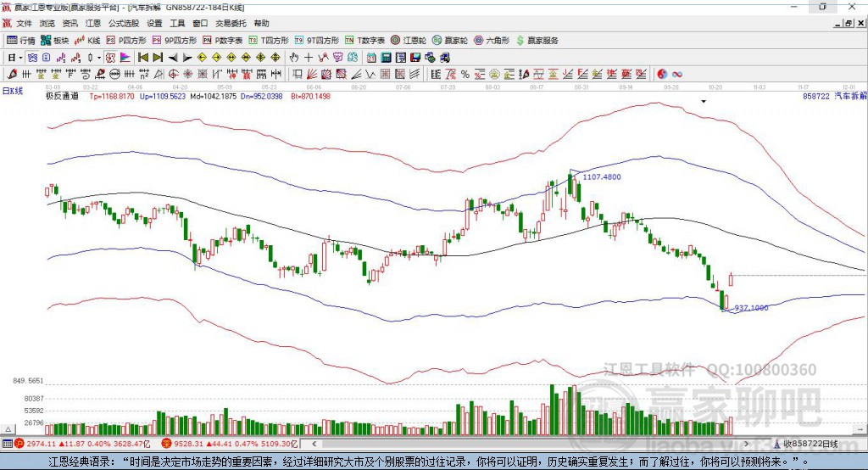Open the 交易委托 menu
This screenshot has width=868, height=470.
click(x=231, y=23)
